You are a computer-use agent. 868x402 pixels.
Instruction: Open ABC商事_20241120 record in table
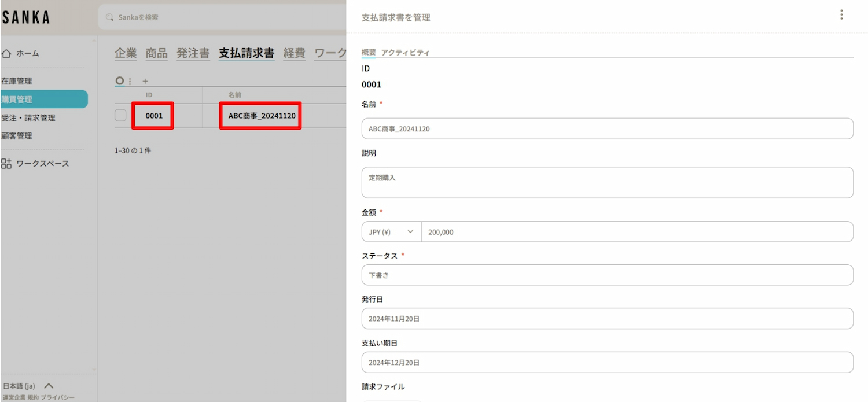pos(262,116)
